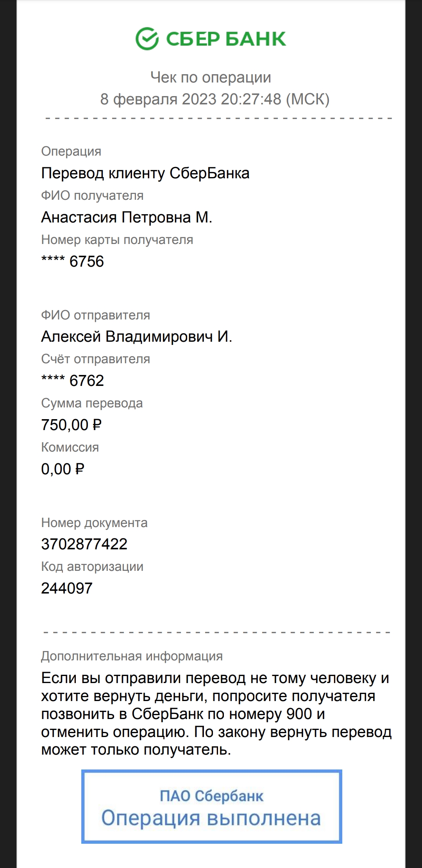Click the date 8 февраля 2023 20:27:48

coord(191,99)
